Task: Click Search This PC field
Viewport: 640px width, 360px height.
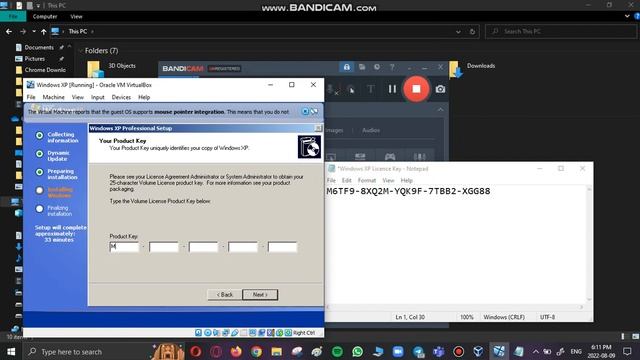Action: (x=562, y=31)
